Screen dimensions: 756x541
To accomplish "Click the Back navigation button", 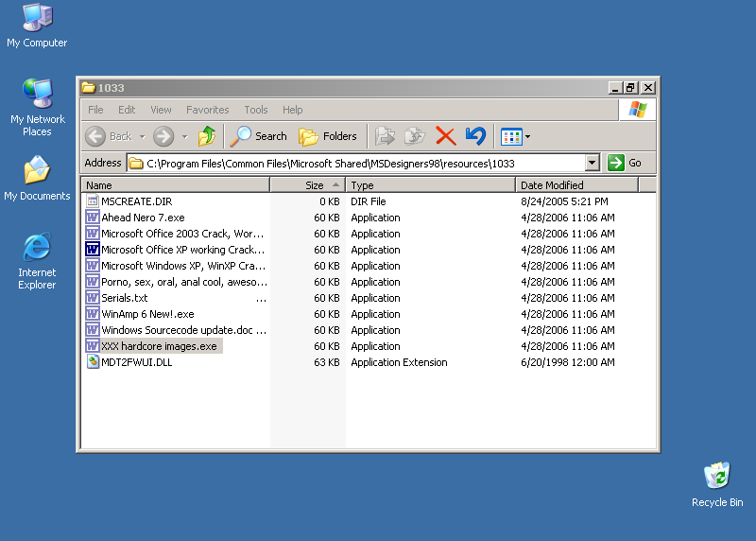I will [x=109, y=136].
